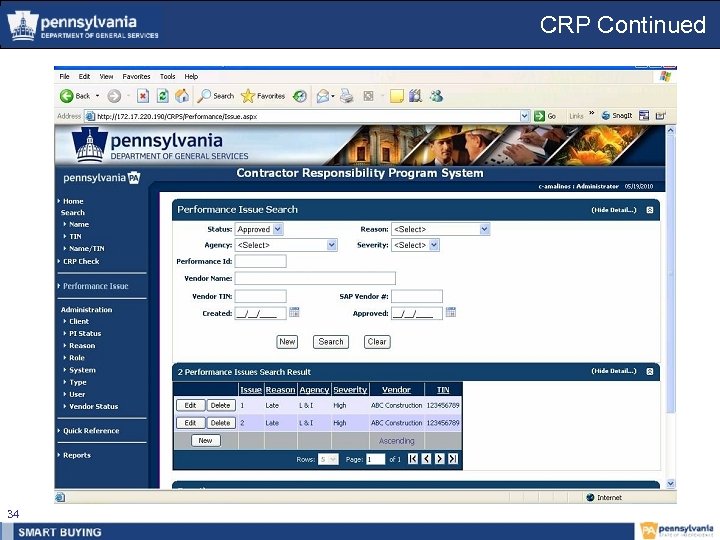Click the SAP Vendor # field
Image resolution: width=720 pixels, height=540 pixels.
[417, 296]
